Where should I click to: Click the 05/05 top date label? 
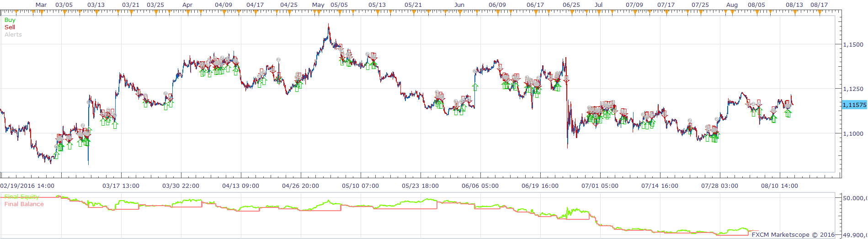pos(339,5)
